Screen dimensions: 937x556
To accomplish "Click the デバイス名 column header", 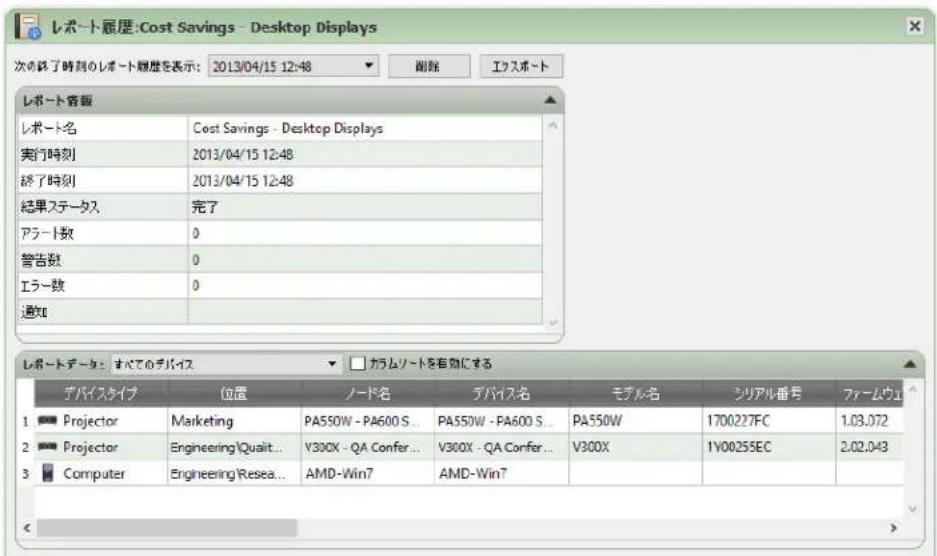I will (501, 393).
